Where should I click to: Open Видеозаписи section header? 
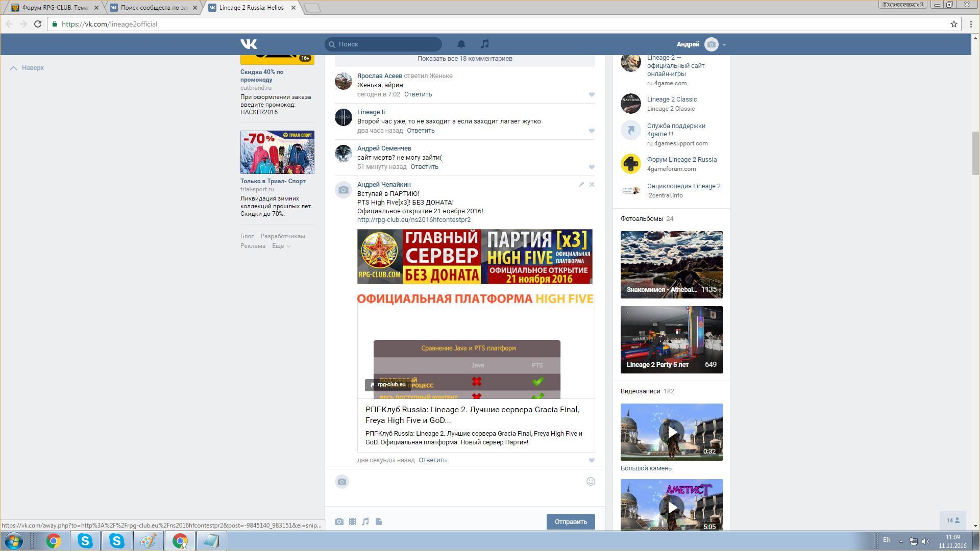click(x=640, y=391)
